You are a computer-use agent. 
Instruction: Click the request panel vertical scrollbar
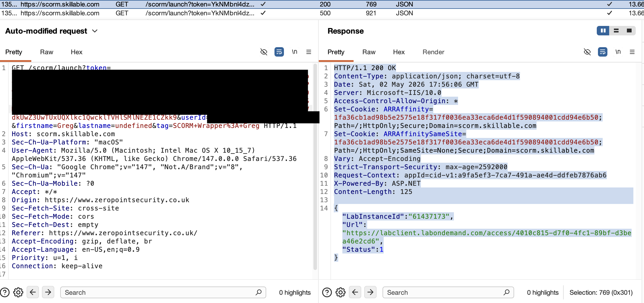tap(315, 167)
